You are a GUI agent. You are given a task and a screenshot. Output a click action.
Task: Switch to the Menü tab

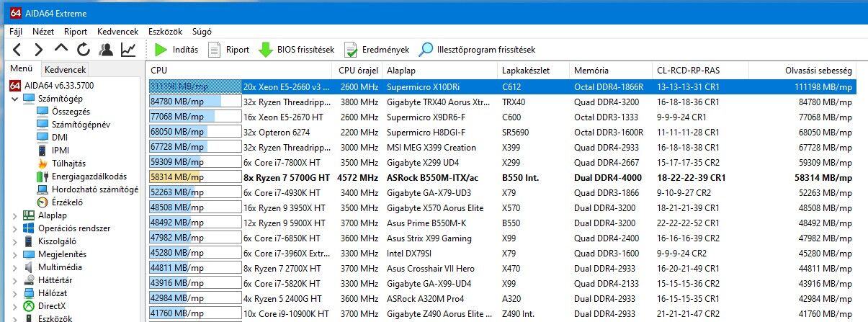tap(21, 69)
